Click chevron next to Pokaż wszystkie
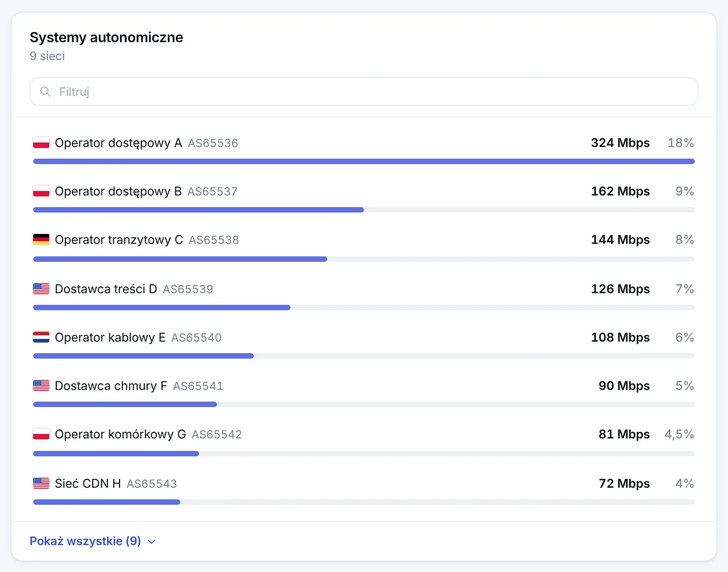 [x=152, y=542]
